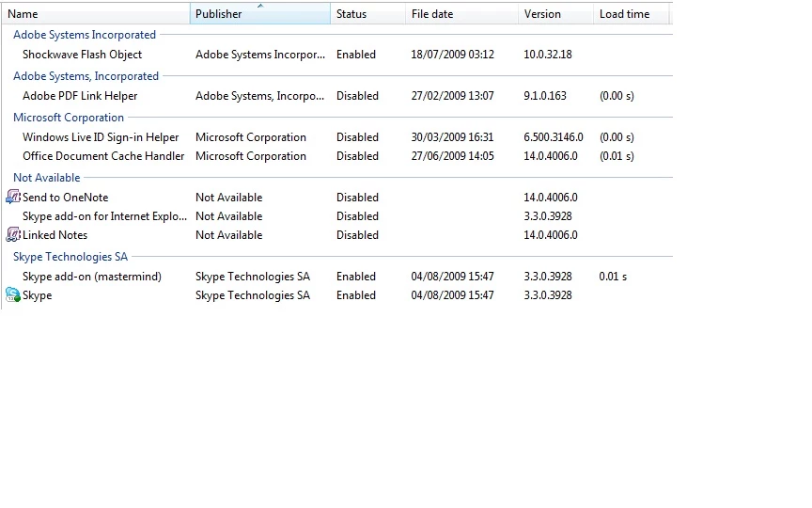Click publisher cell Adobe Systems Incorpor... for Shockwave

point(260,55)
